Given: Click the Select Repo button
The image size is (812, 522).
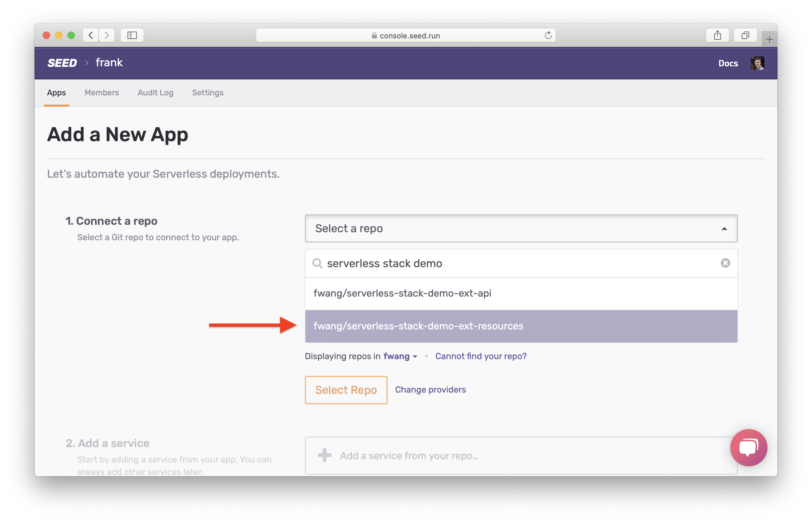Looking at the screenshot, I should click(346, 390).
